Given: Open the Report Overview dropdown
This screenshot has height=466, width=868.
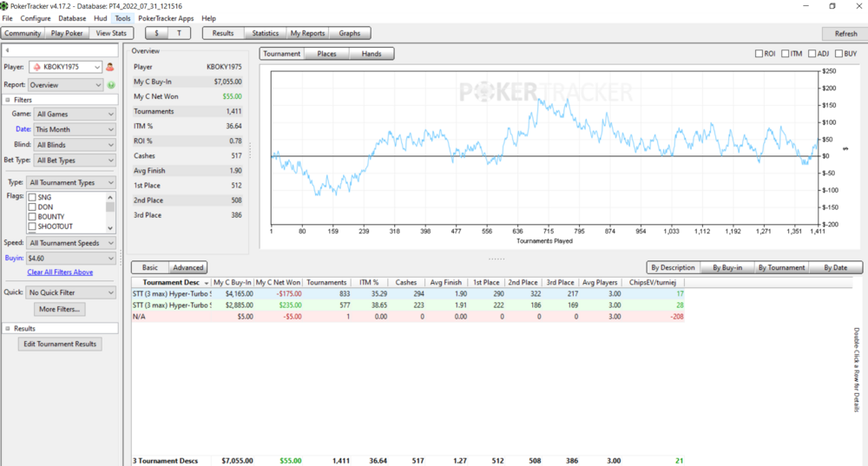Looking at the screenshot, I should (65, 85).
